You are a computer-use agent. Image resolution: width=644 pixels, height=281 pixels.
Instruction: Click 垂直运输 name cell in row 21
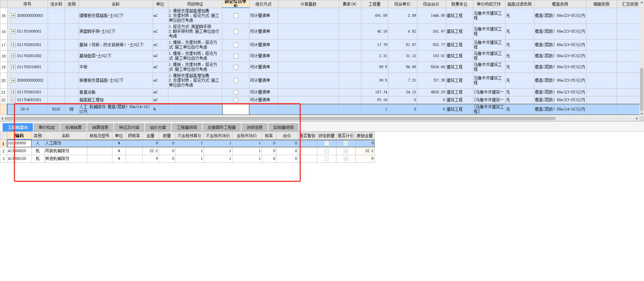(x=115, y=92)
